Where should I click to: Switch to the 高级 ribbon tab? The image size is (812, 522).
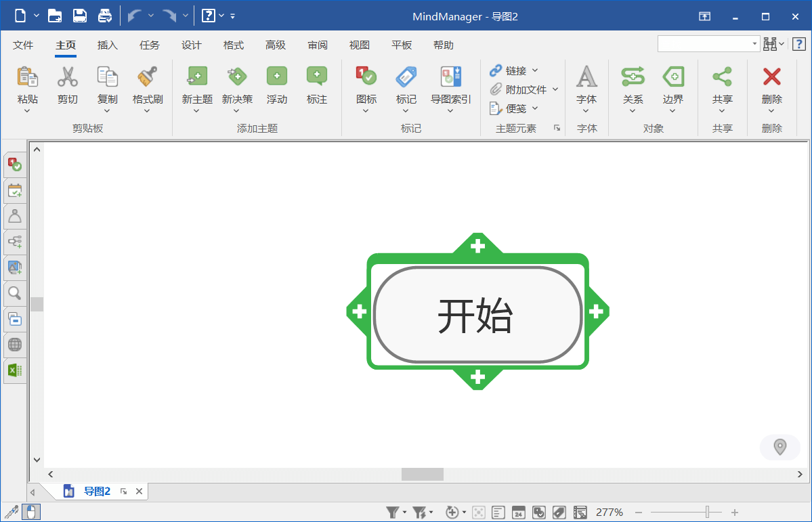(x=276, y=45)
